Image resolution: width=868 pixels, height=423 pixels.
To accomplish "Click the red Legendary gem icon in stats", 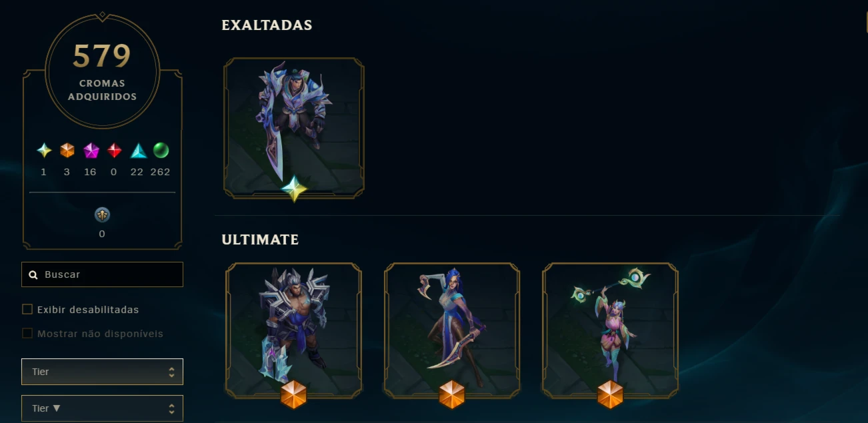I will pos(115,151).
